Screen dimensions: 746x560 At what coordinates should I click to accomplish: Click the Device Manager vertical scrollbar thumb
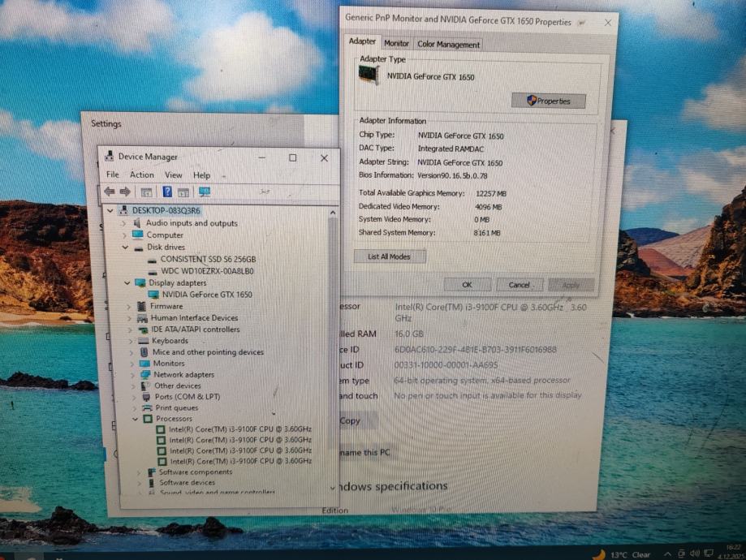pos(333,333)
